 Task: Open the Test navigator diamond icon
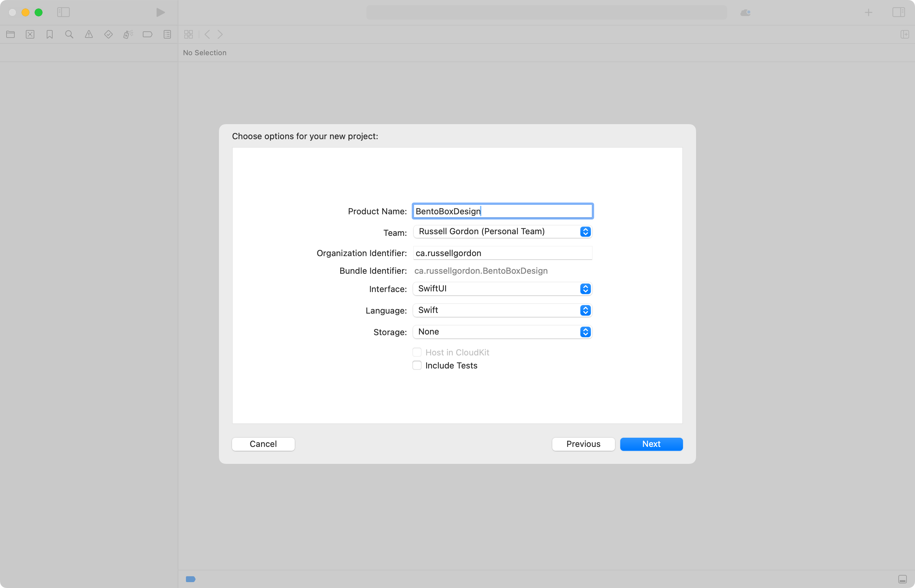pyautogui.click(x=109, y=34)
